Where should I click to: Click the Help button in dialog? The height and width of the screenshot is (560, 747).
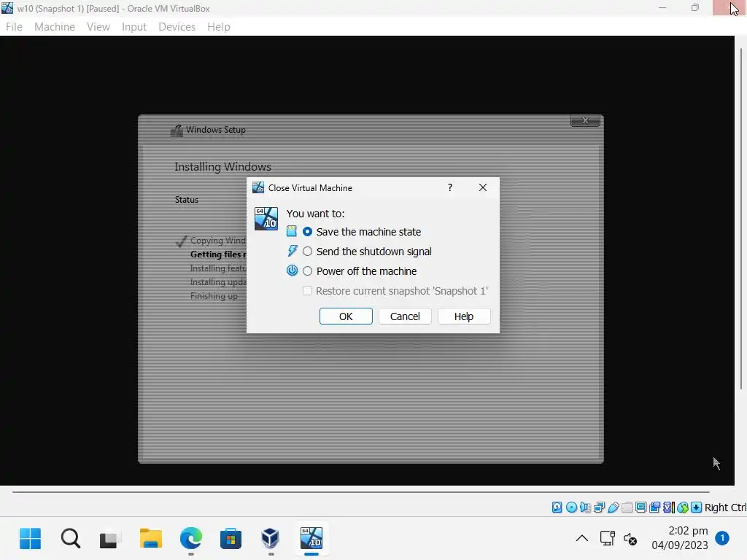tap(463, 316)
